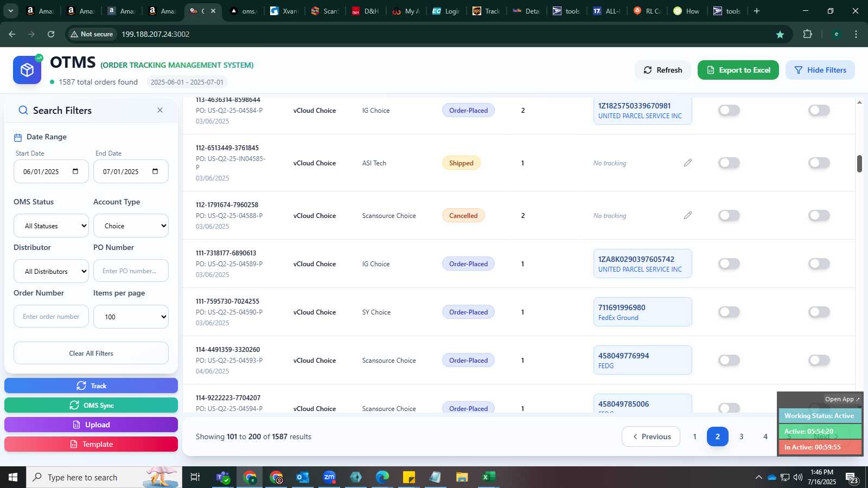Toggle second switch for order 111-7318177-6890613
The image size is (868, 488).
819,264
